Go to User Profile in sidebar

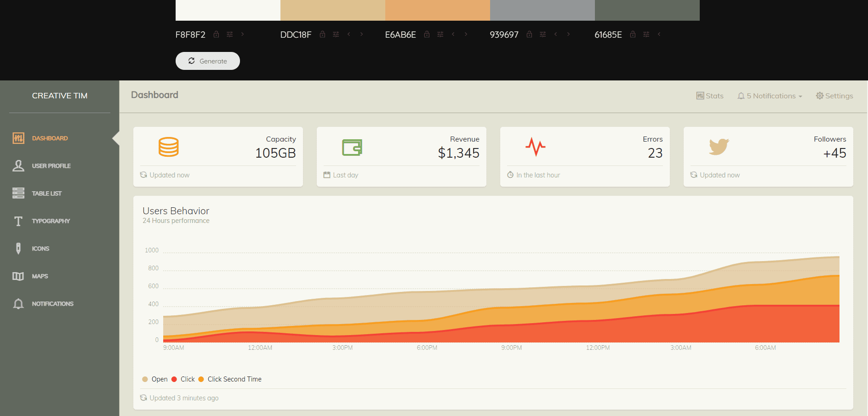click(51, 166)
